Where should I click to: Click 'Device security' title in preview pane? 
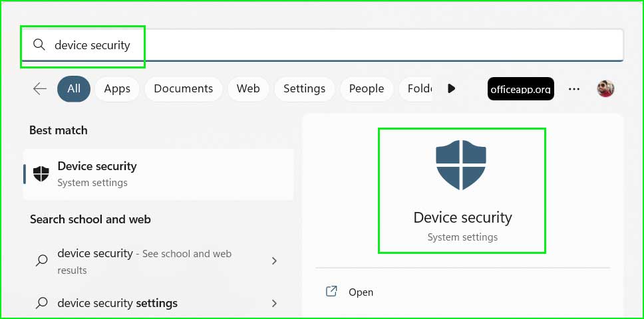pyautogui.click(x=462, y=217)
